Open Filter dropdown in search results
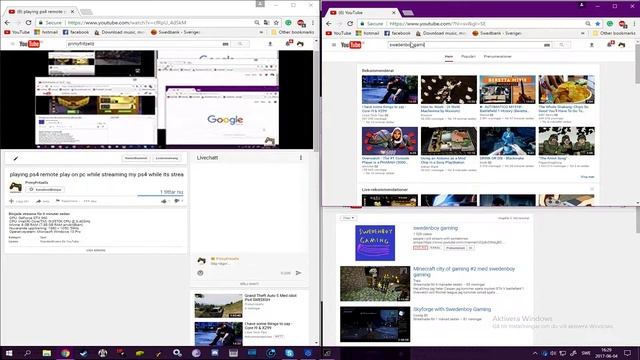 tap(348, 218)
